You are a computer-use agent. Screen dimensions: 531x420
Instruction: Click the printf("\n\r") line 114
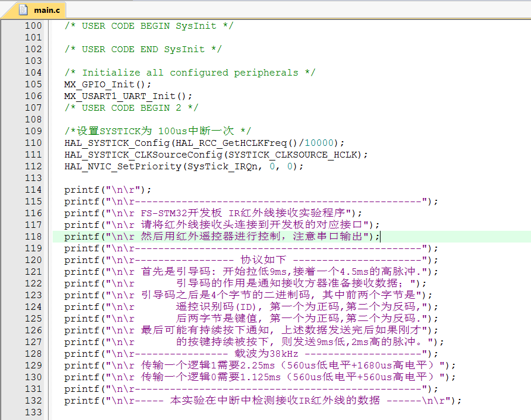[108, 190]
